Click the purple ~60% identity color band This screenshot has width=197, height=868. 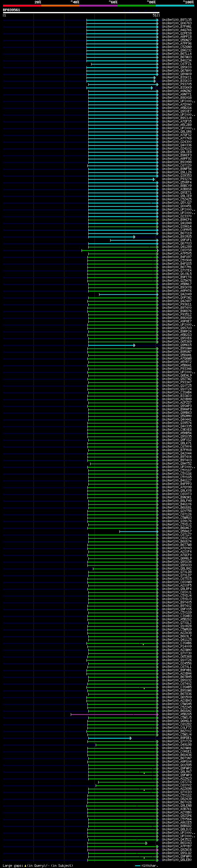[x=99, y=6]
